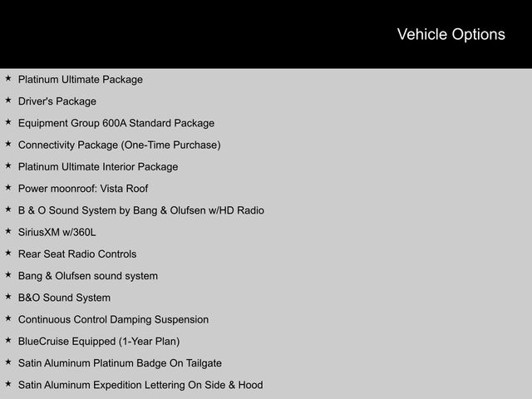532x399 pixels.
Task: Click the star beside Rear Seat Radio Controls
Action: point(8,253)
